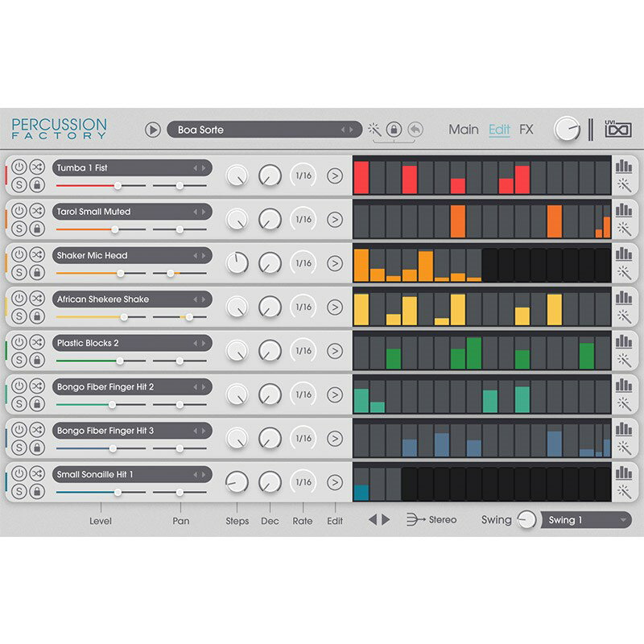Click the UVI logo icon

[618, 129]
